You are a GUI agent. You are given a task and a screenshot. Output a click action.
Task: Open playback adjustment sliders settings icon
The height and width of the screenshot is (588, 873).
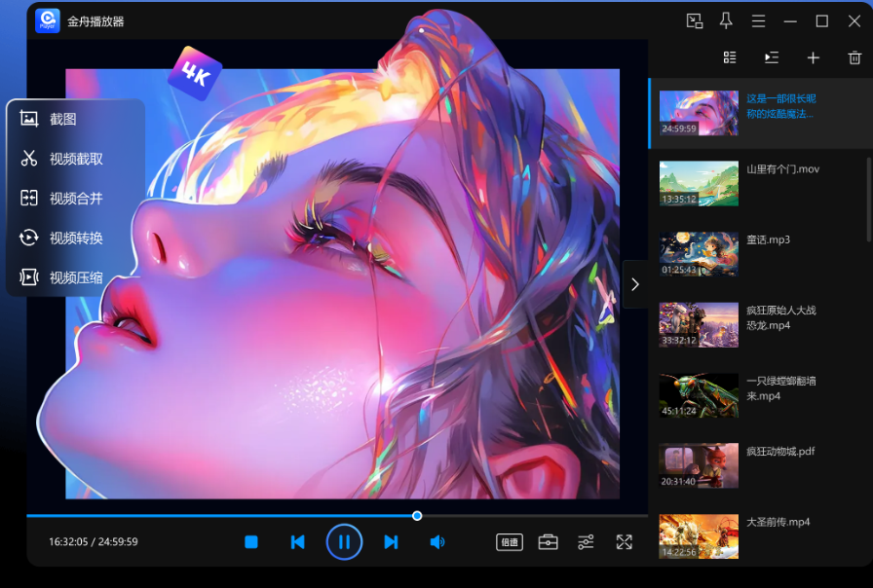(586, 542)
